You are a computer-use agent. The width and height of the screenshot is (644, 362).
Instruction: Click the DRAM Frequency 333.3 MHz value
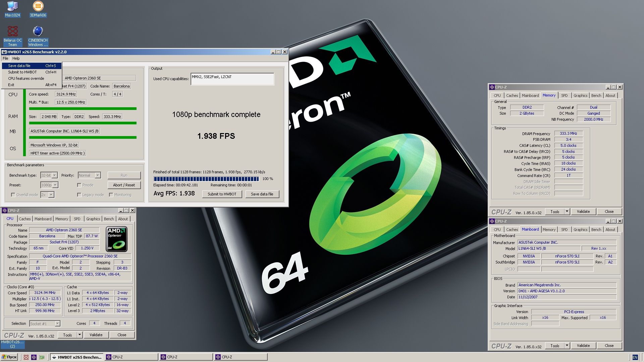click(x=569, y=133)
